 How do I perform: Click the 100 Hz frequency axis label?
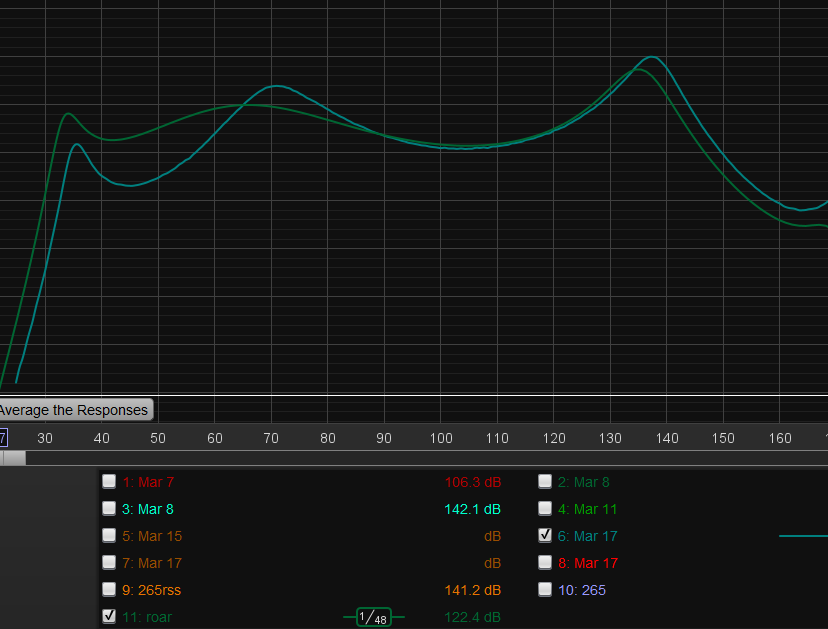[x=441, y=438]
